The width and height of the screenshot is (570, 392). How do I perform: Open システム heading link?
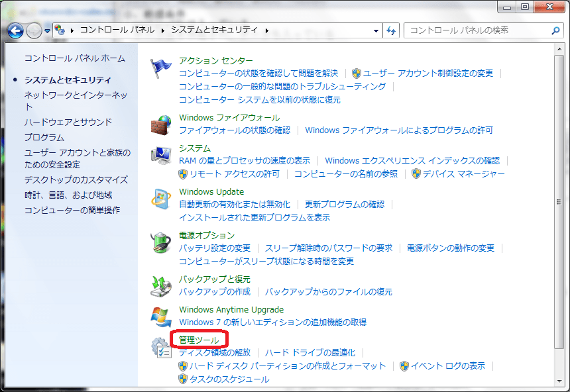(195, 148)
